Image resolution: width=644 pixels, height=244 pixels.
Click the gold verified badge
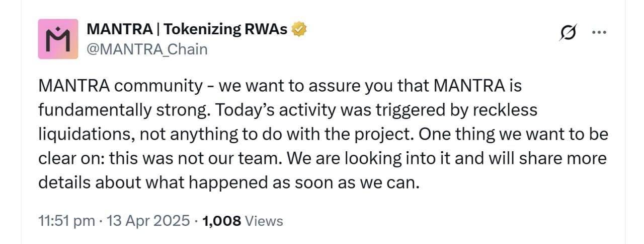[x=299, y=30]
